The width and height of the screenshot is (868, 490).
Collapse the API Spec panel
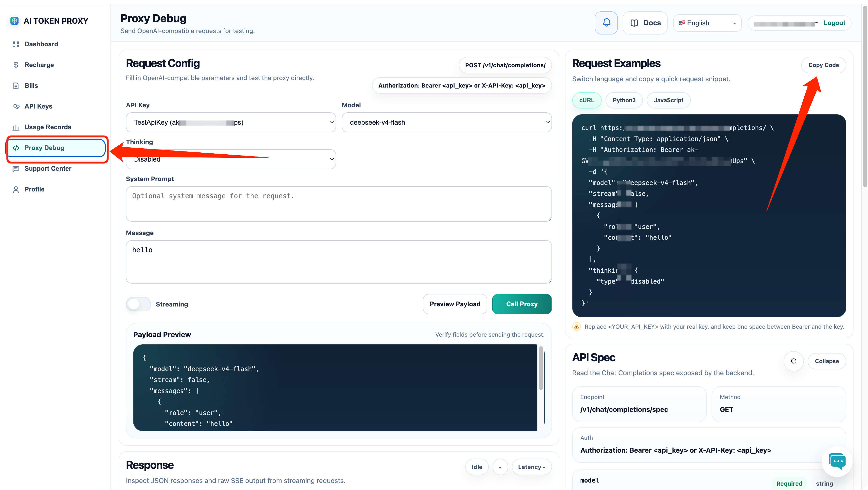click(827, 361)
